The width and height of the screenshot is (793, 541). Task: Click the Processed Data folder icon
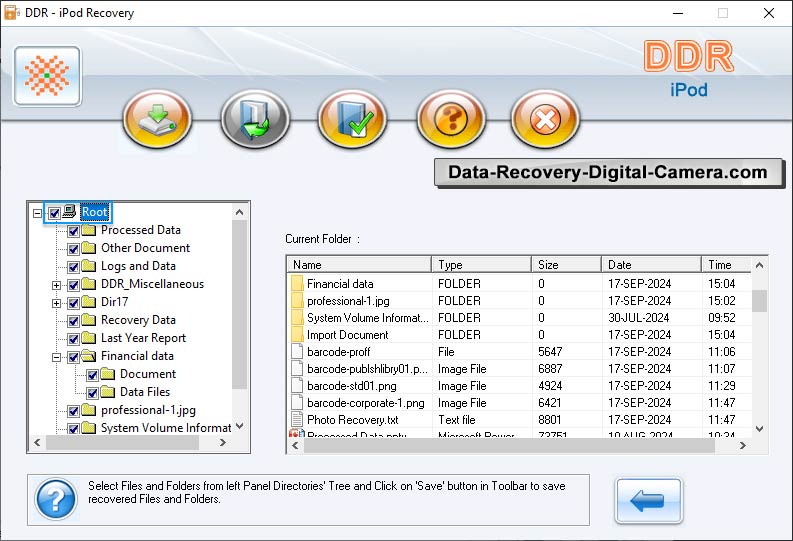click(x=89, y=230)
